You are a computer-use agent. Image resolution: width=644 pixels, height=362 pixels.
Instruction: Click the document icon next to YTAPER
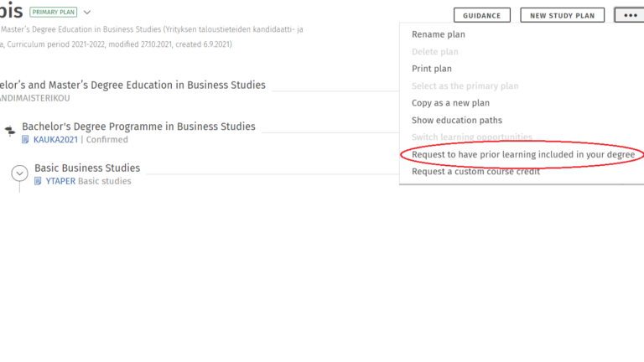(39, 181)
